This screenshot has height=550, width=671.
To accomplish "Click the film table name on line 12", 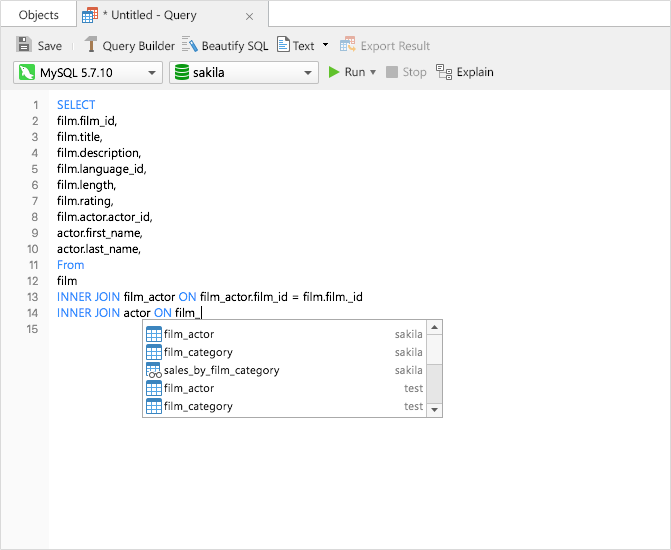I will [x=67, y=281].
